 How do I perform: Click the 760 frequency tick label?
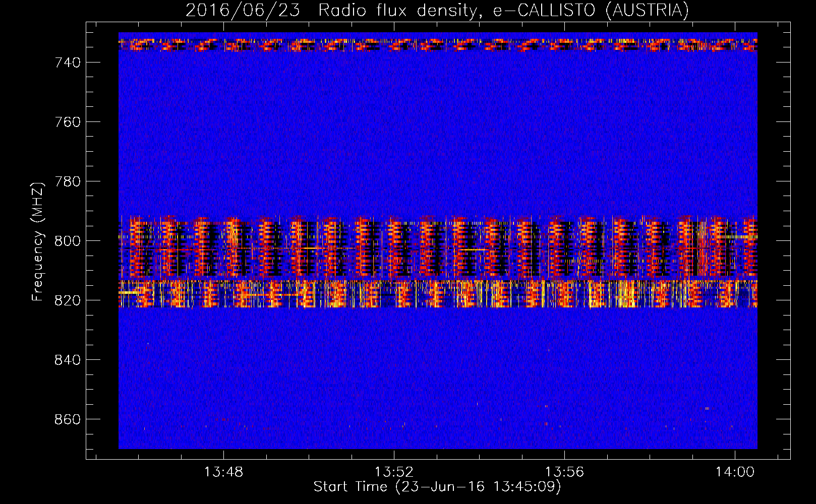point(68,122)
